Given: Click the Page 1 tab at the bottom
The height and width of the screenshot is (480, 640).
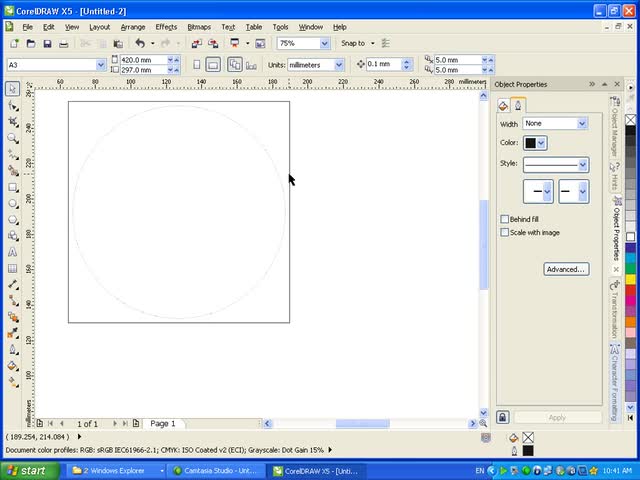Looking at the screenshot, I should pos(162,424).
